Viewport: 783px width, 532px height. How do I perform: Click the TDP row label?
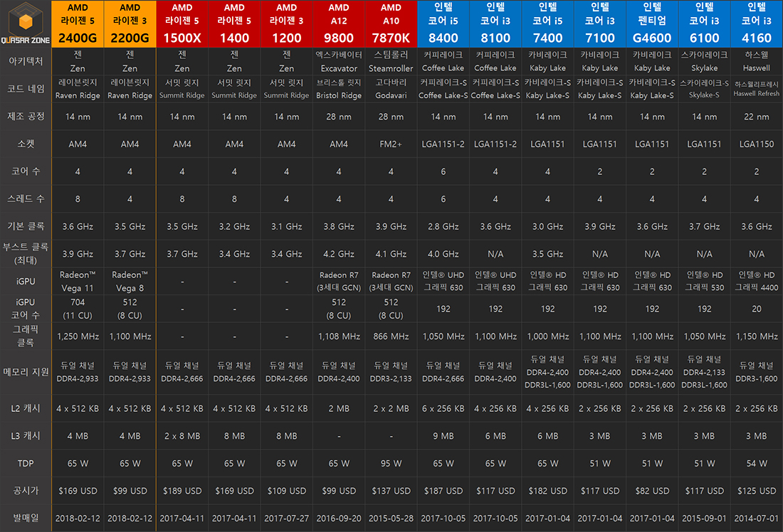pos(26,463)
